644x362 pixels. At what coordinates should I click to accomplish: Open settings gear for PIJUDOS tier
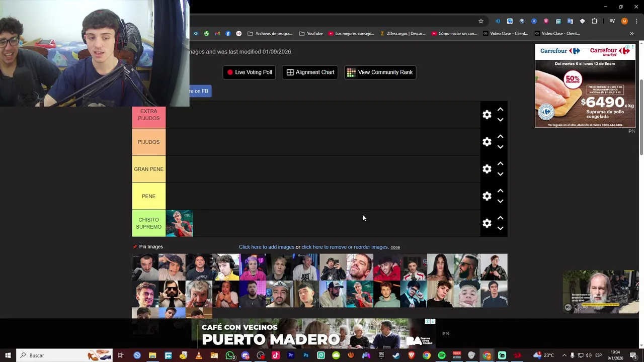pos(487,142)
